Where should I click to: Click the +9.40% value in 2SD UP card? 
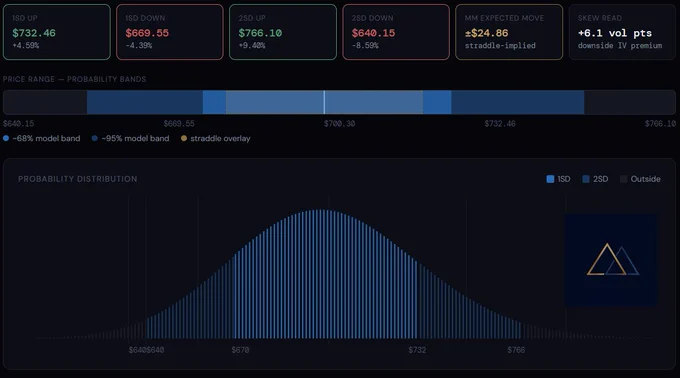(252, 45)
